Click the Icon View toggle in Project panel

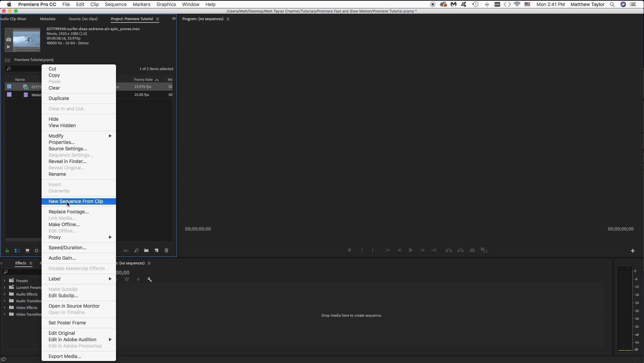coord(27,250)
